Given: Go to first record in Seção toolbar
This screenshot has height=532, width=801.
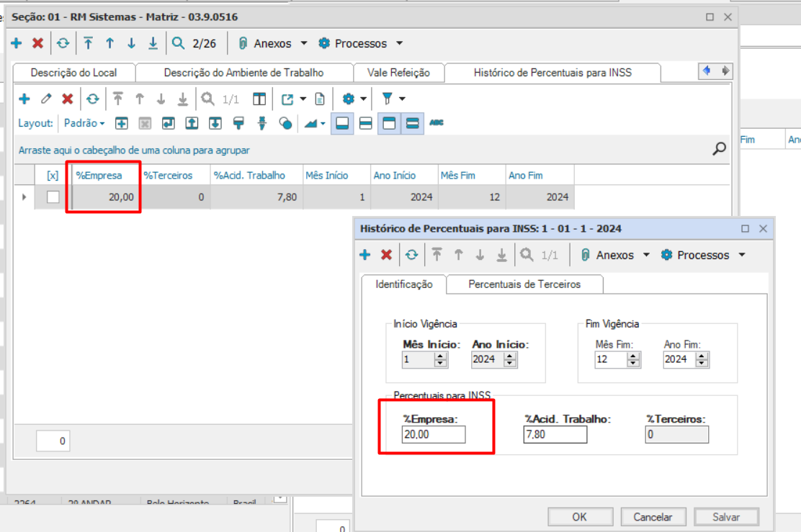Looking at the screenshot, I should 89,43.
